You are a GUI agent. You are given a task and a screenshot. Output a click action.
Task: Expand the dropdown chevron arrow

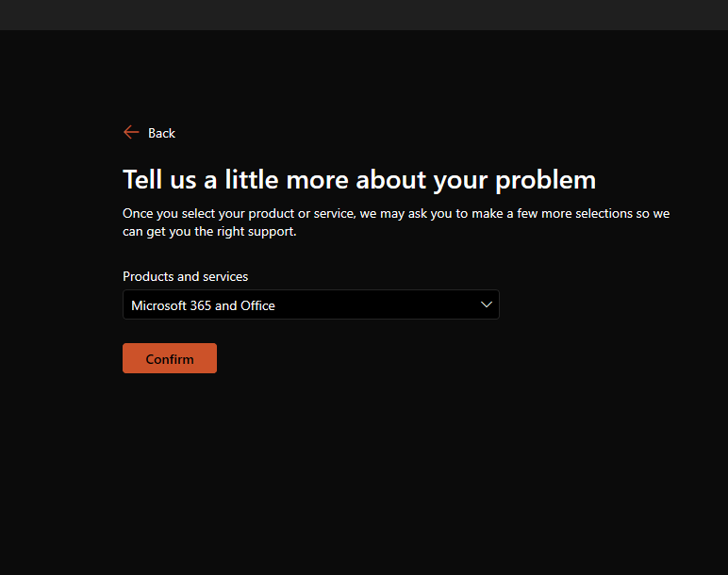click(486, 304)
